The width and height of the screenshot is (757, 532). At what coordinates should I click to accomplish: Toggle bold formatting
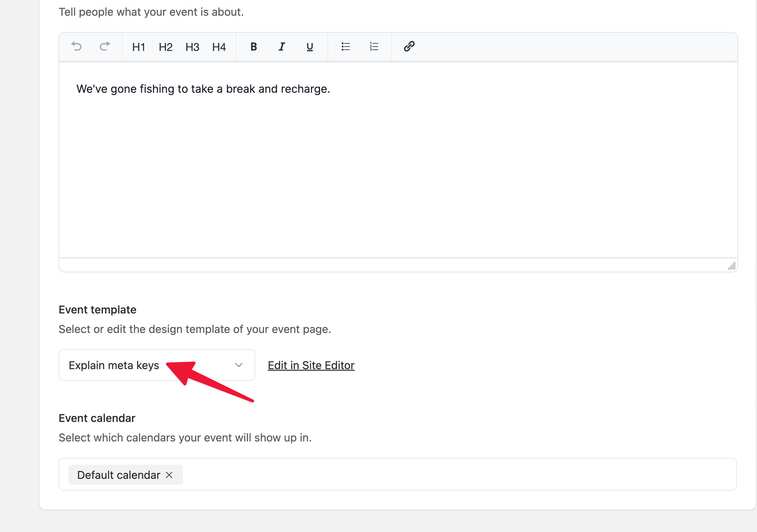(x=254, y=47)
